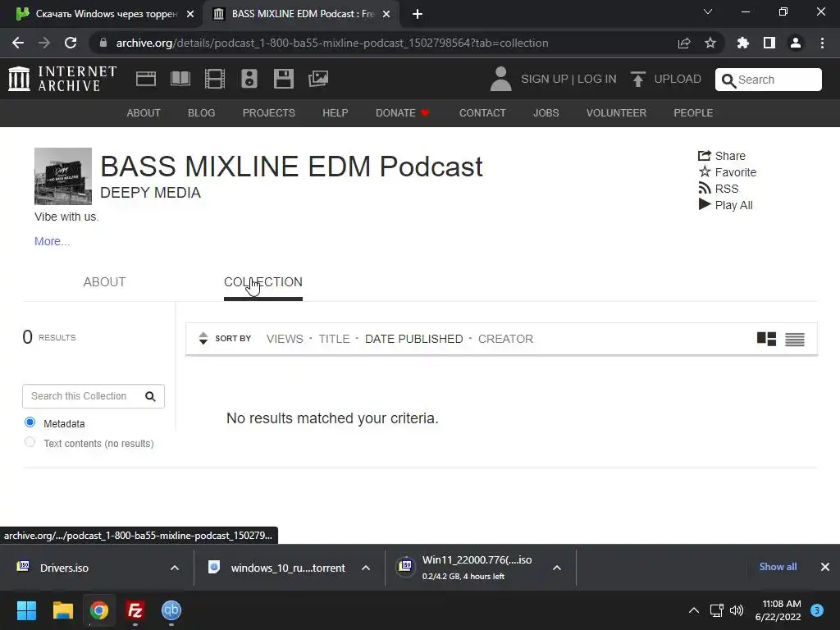
Task: Click the Chrome address bar URL
Action: [332, 43]
